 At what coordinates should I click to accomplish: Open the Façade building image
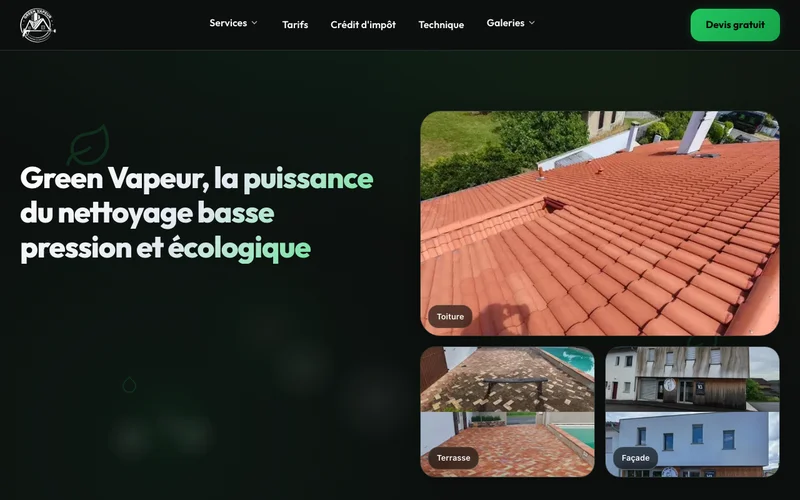[x=692, y=412]
